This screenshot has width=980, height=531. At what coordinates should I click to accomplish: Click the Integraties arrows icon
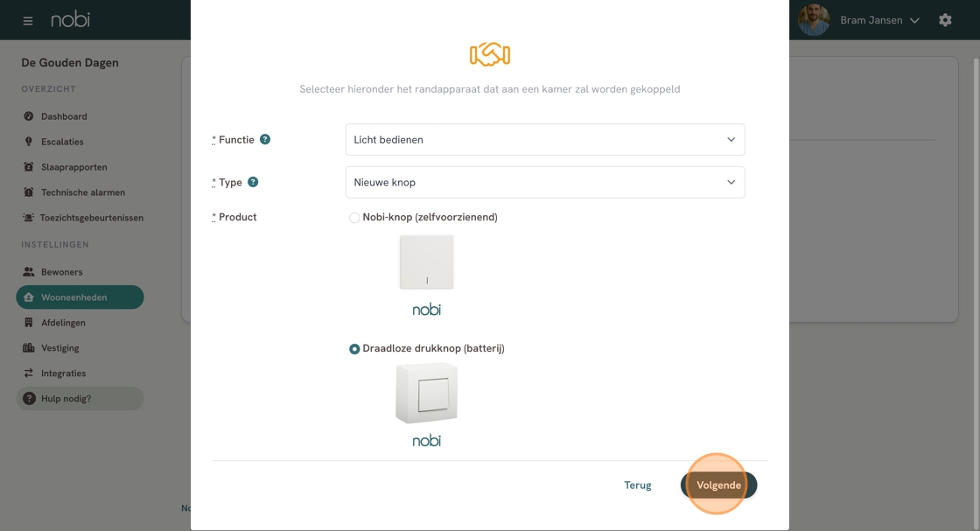pyautogui.click(x=28, y=373)
